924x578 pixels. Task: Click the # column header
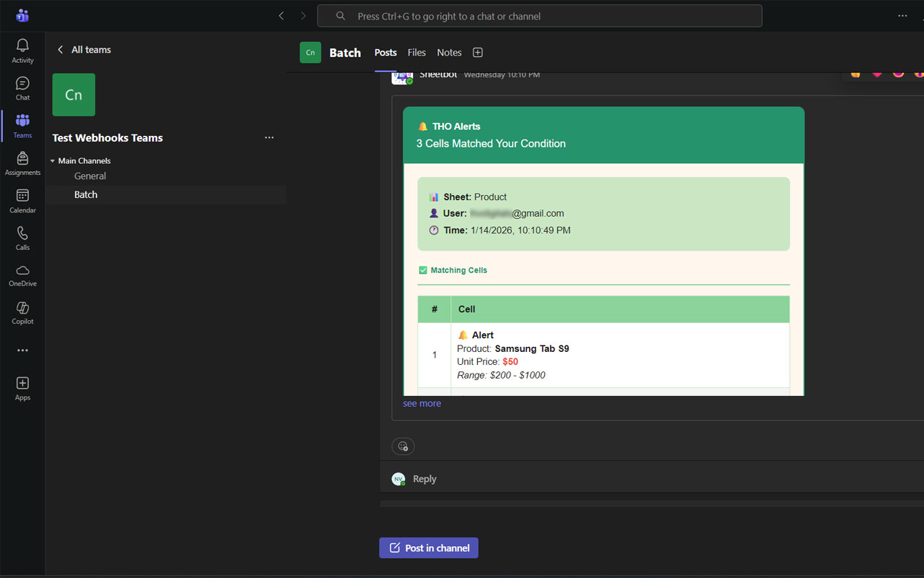click(x=435, y=309)
